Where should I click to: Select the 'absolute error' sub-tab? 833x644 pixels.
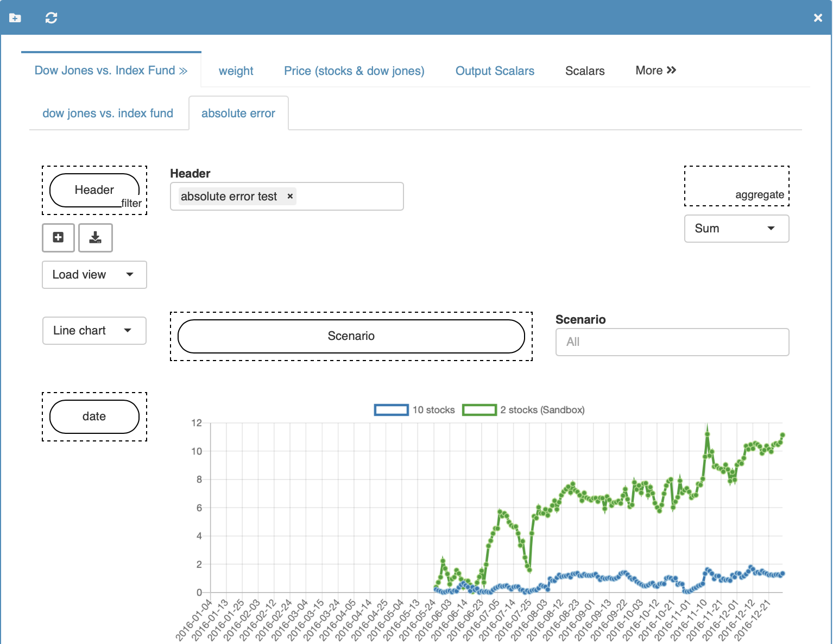point(238,113)
